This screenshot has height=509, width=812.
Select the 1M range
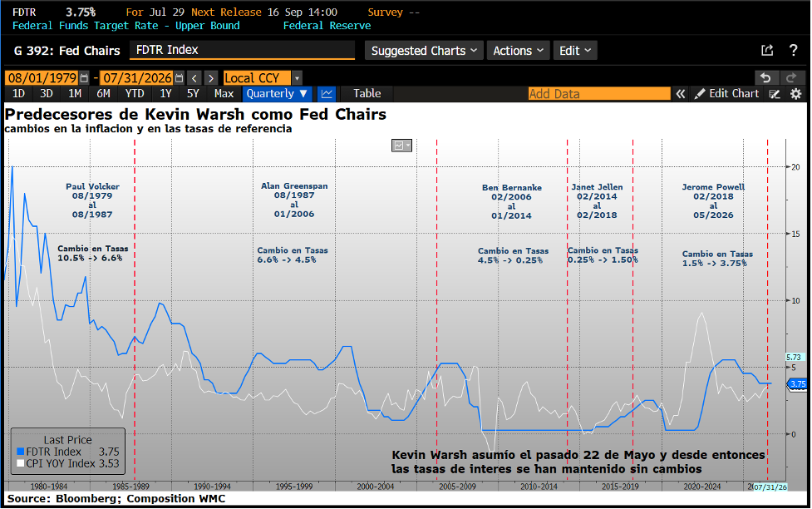pos(75,93)
